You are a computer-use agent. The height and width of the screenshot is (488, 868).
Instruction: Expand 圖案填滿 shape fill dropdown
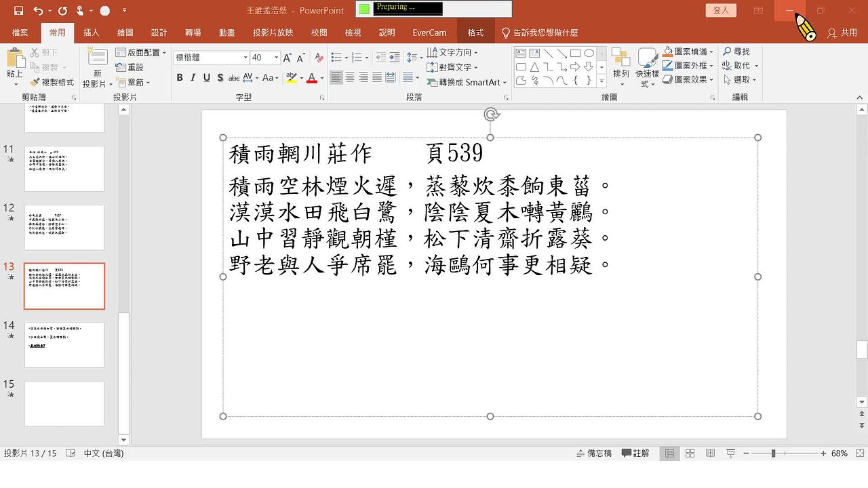click(x=688, y=52)
